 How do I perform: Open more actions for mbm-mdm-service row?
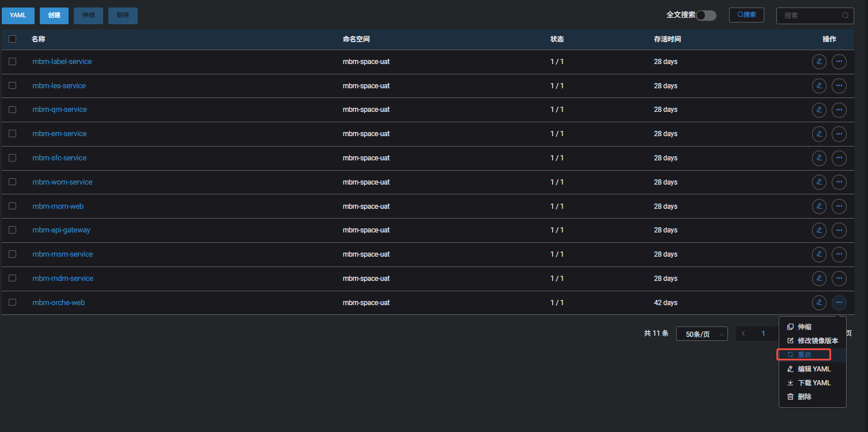839,279
